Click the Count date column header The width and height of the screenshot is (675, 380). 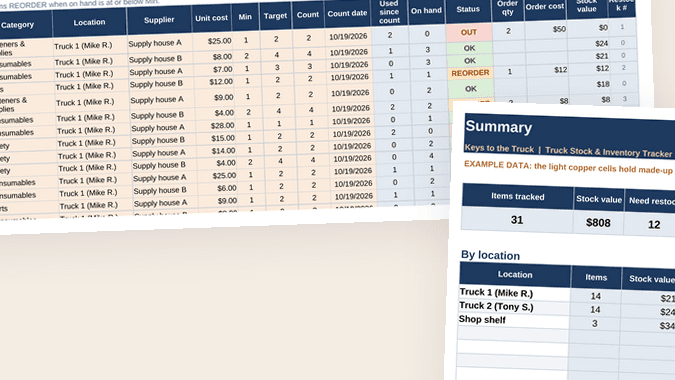pos(347,14)
